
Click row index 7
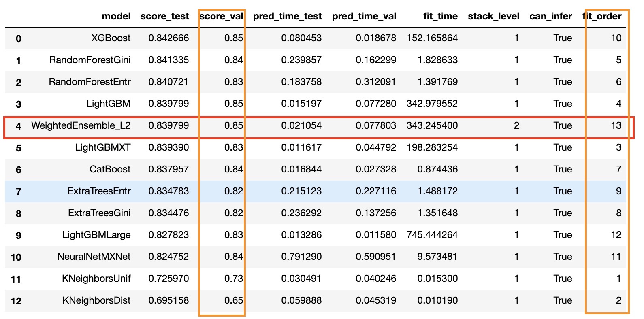pyautogui.click(x=18, y=191)
